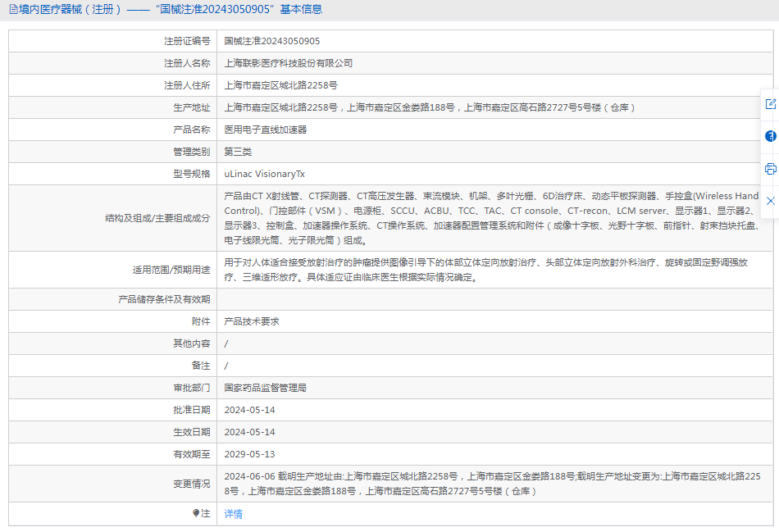The image size is (779, 532).
Task: Click the 其他内容 row label
Action: [191, 343]
